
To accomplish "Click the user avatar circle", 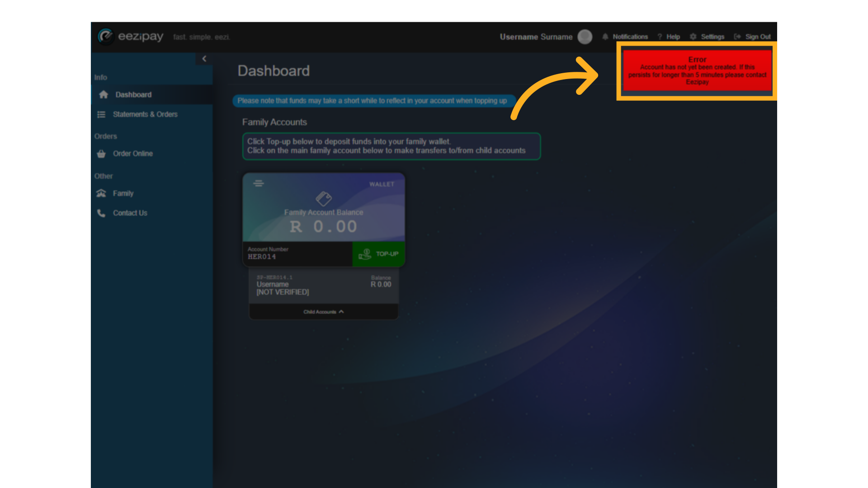I will [x=585, y=37].
